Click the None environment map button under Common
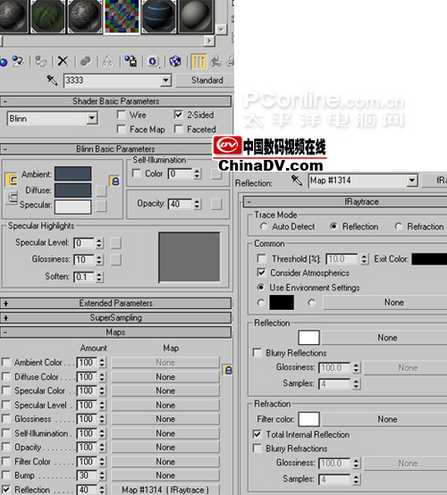The height and width of the screenshot is (495, 447). 386,302
